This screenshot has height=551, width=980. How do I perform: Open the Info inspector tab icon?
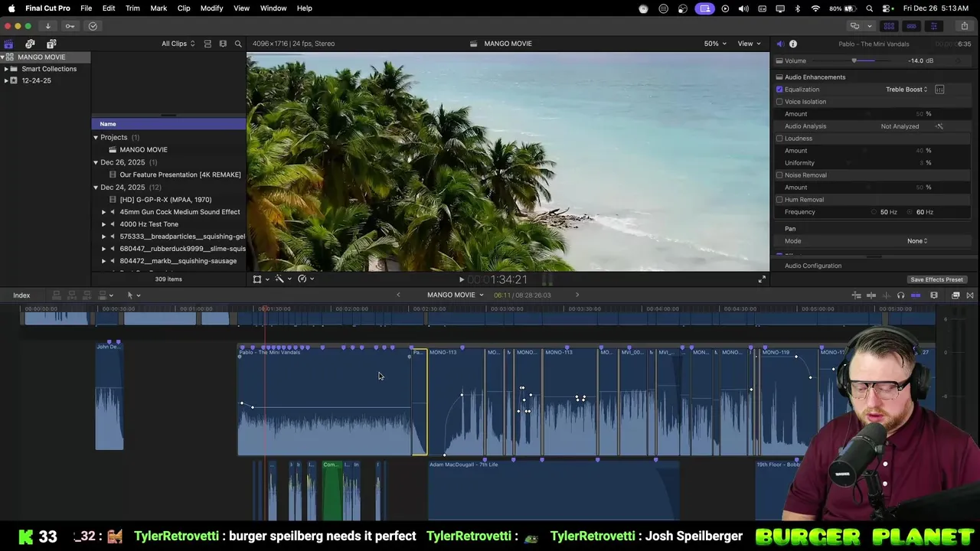click(x=793, y=44)
